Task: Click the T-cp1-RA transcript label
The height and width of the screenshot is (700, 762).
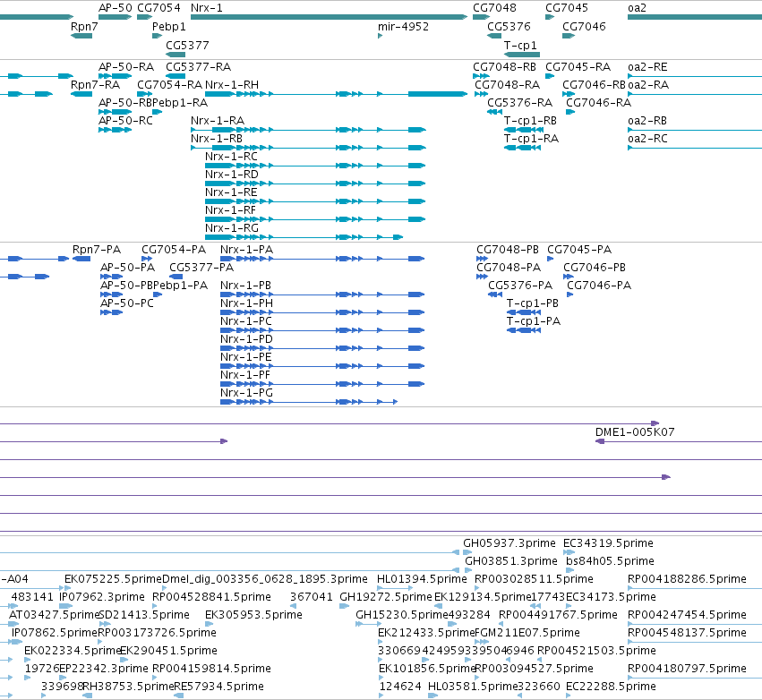Action: coord(531,139)
